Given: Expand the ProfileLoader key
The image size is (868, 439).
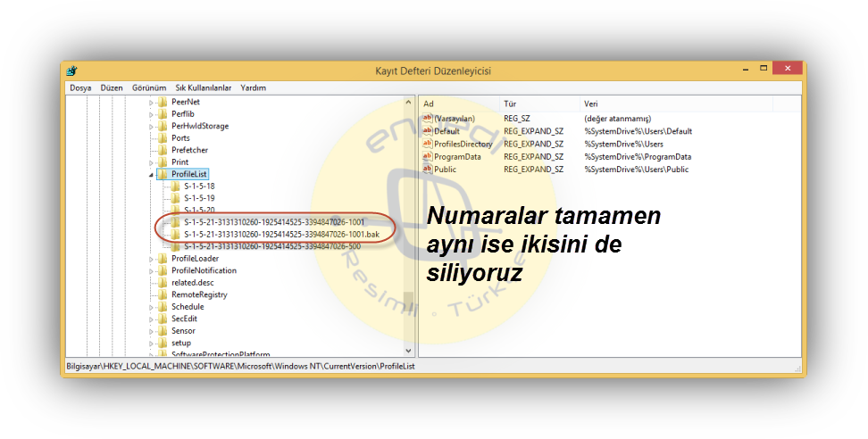Looking at the screenshot, I should (x=151, y=259).
